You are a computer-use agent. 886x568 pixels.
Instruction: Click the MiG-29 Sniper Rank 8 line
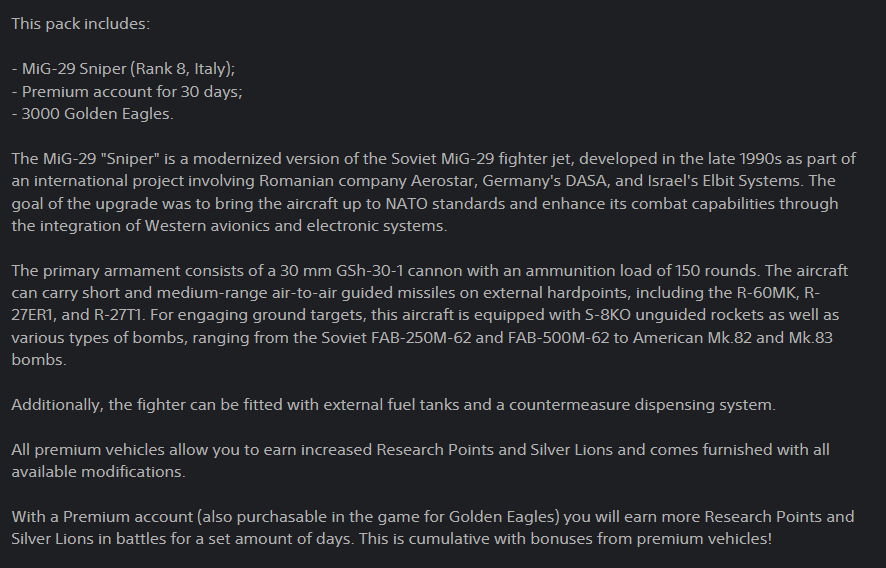coord(123,69)
